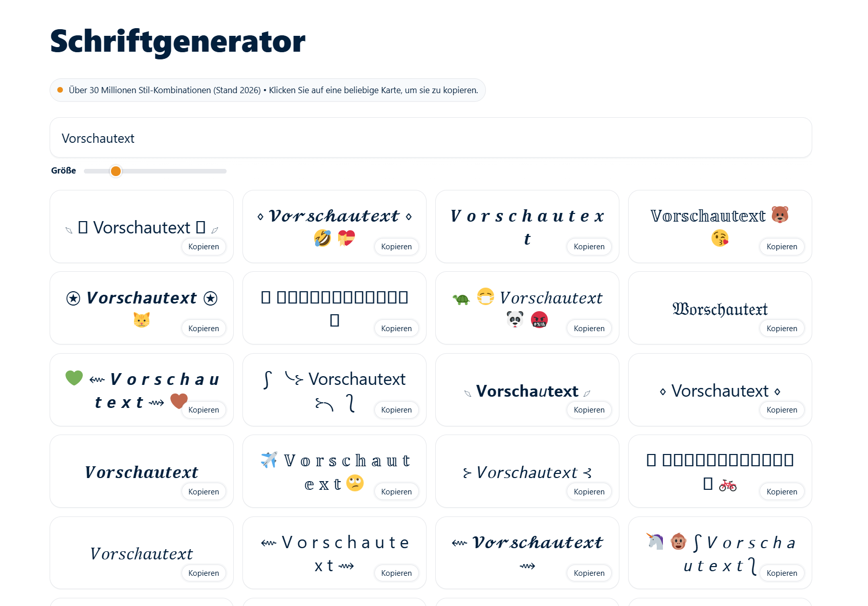Click the monkey face emoji next to the unicorn
868x606 pixels.
pos(679,541)
